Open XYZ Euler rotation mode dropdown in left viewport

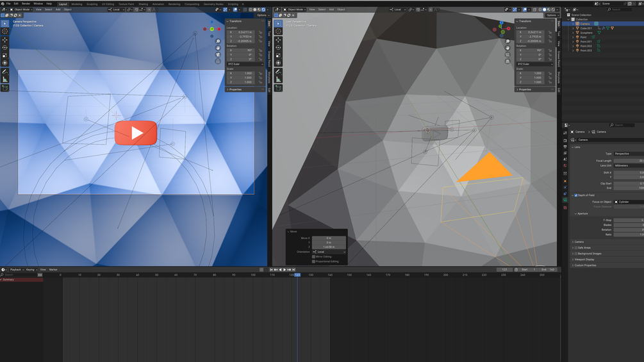point(245,64)
